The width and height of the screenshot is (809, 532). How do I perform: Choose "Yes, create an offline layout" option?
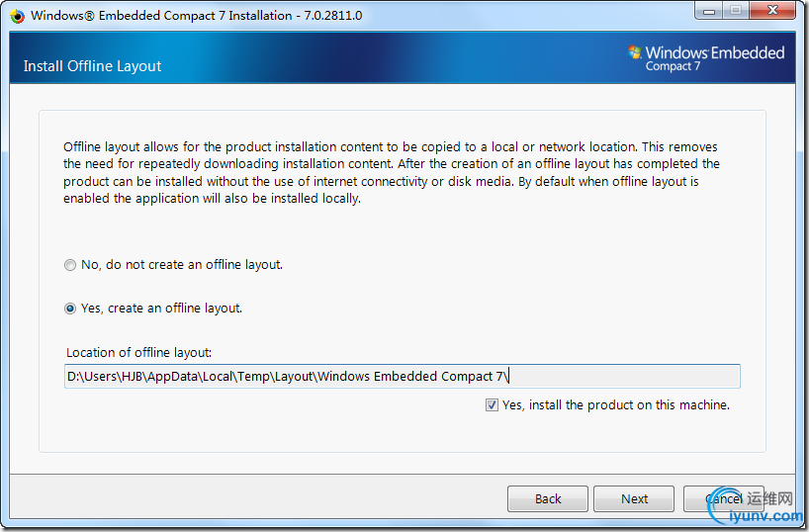click(70, 309)
